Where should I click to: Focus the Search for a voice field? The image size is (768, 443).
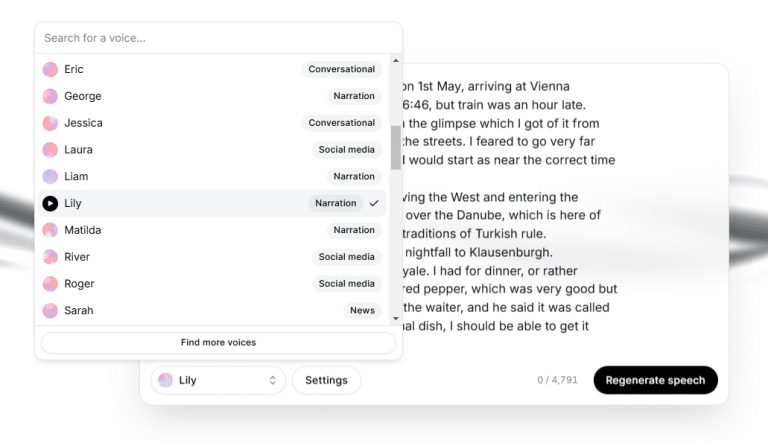[x=218, y=38]
